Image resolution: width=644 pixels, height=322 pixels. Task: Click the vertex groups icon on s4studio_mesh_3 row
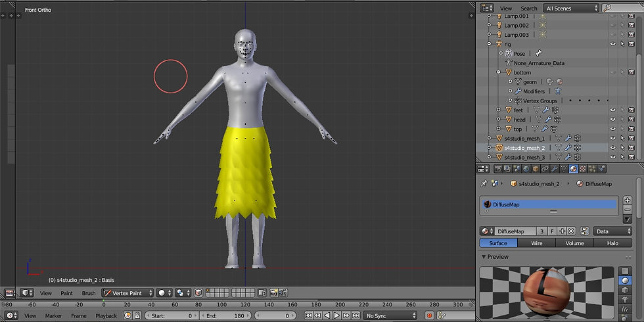[578, 157]
